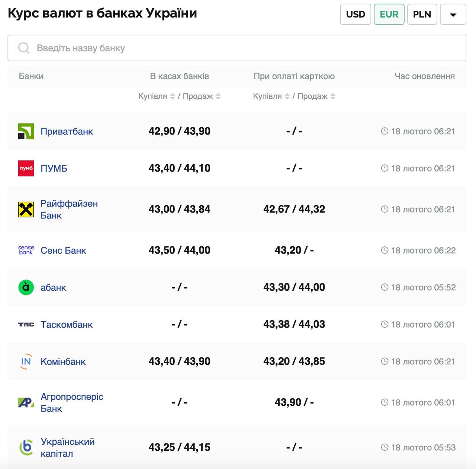Screen dimensions: 476x469
Task: Sort by cash desk buying rate
Action: pos(173,96)
